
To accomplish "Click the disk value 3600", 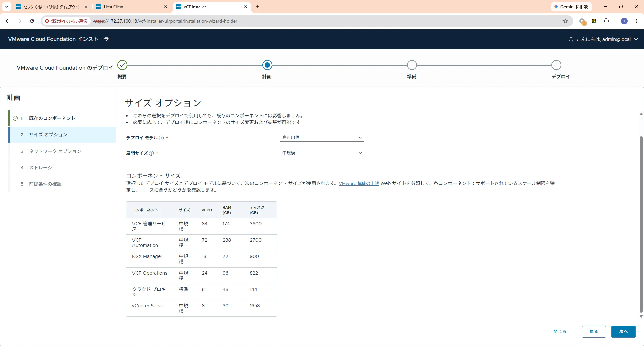I will tap(256, 224).
